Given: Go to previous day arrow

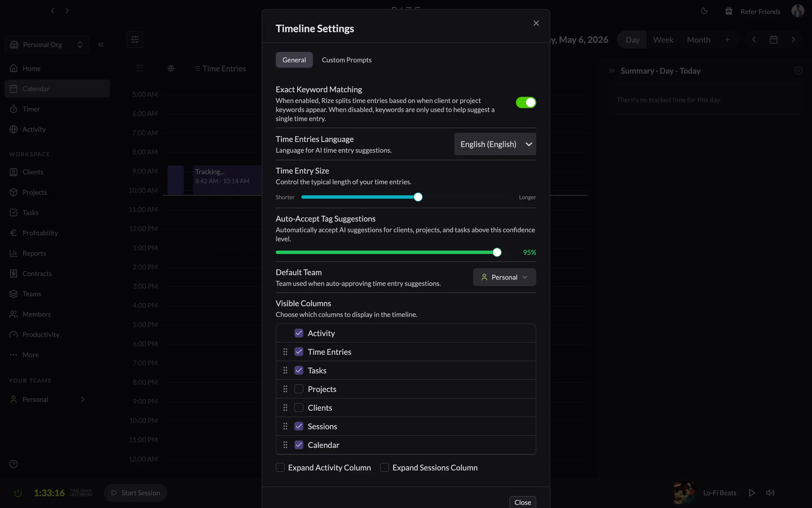Looking at the screenshot, I should pyautogui.click(x=754, y=40).
